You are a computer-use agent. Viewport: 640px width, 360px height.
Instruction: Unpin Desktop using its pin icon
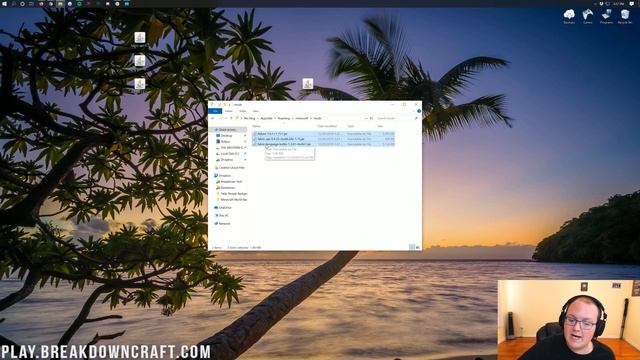pyautogui.click(x=245, y=136)
